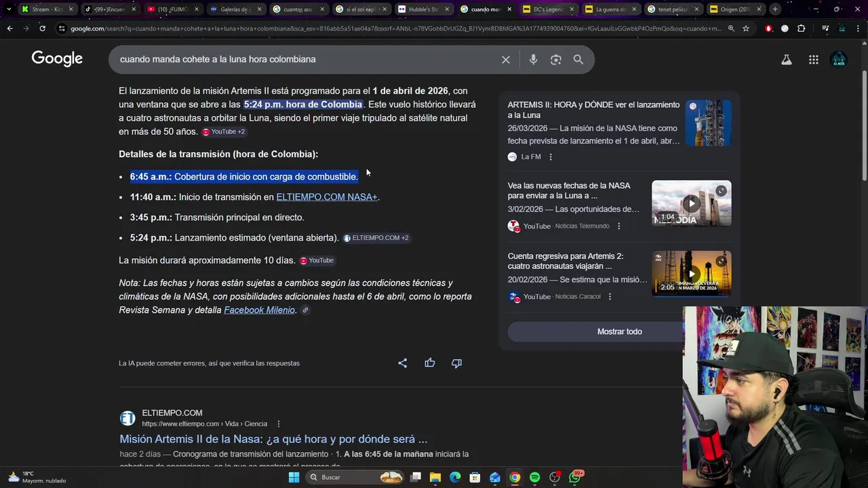Give thumbs up to AI answer
Screen dimensions: 868x488
pyautogui.click(x=430, y=363)
